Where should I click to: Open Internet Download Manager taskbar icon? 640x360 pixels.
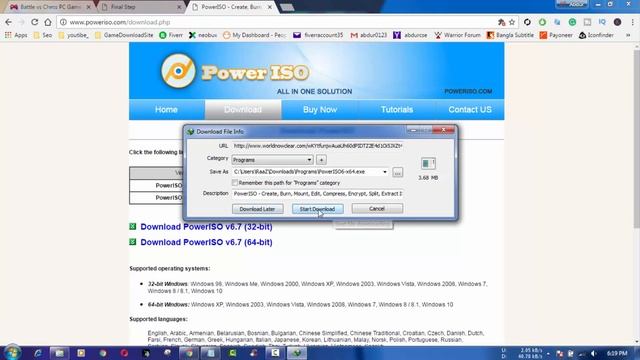[x=297, y=353]
